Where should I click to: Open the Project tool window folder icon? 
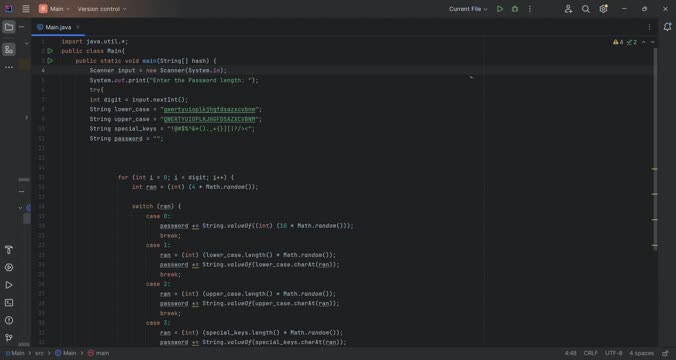9,27
